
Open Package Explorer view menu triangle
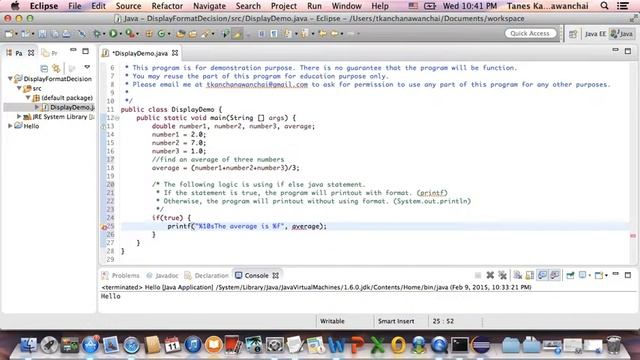(x=87, y=67)
